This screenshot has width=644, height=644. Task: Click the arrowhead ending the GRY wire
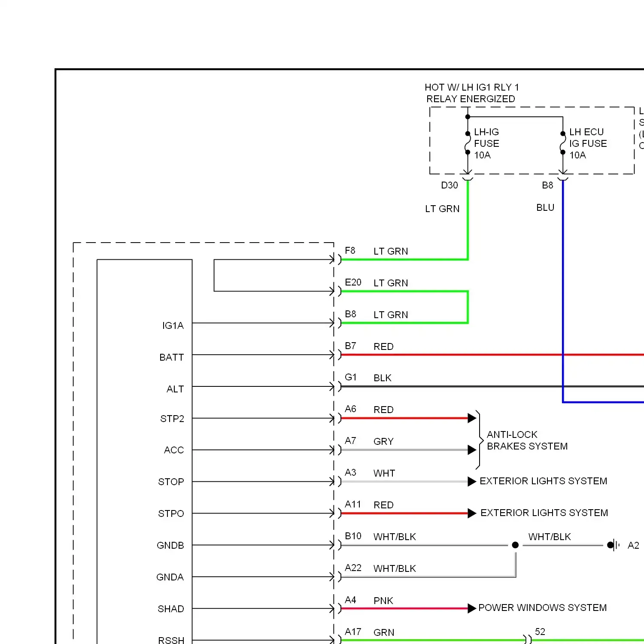(472, 450)
